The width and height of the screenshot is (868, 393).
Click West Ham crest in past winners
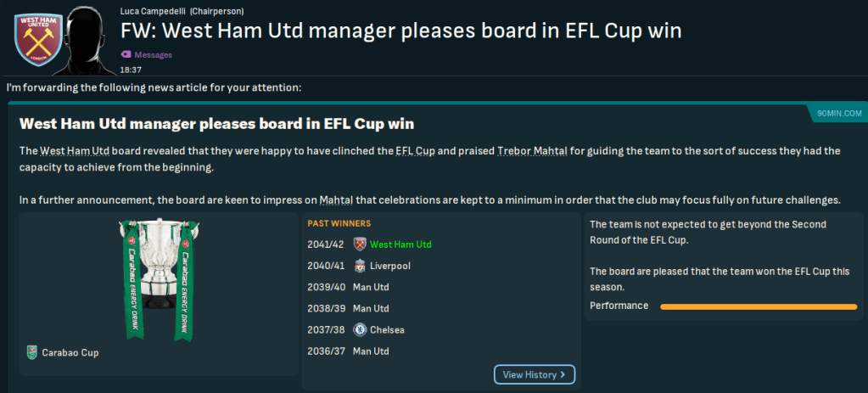[359, 244]
